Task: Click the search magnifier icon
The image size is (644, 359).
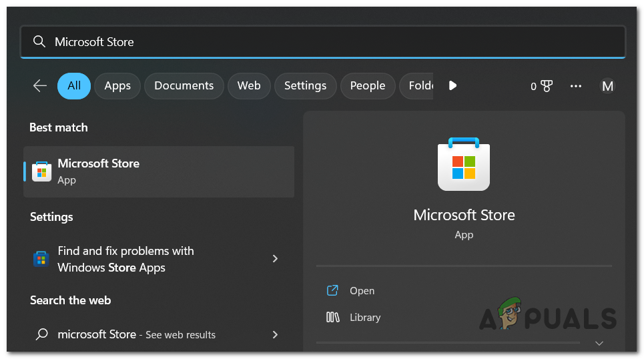Action: coord(39,41)
